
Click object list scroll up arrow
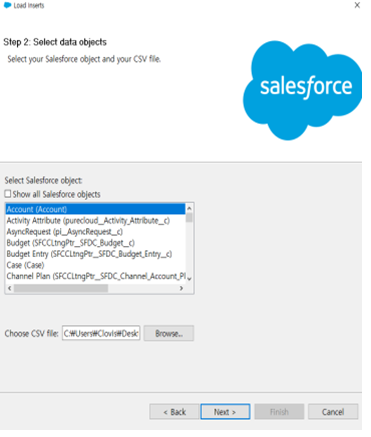(189, 208)
